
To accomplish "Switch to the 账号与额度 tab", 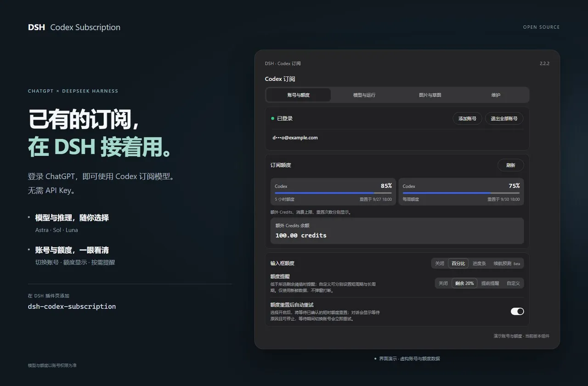I will coord(299,95).
